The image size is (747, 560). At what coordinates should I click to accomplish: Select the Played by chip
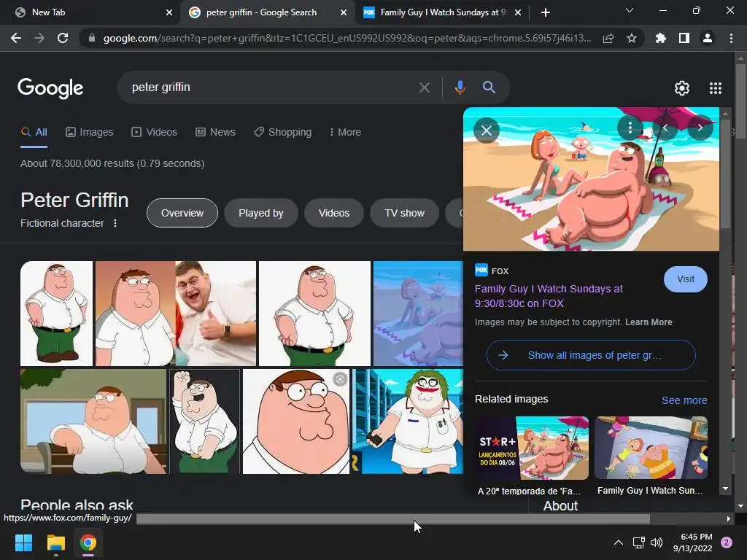pyautogui.click(x=261, y=213)
